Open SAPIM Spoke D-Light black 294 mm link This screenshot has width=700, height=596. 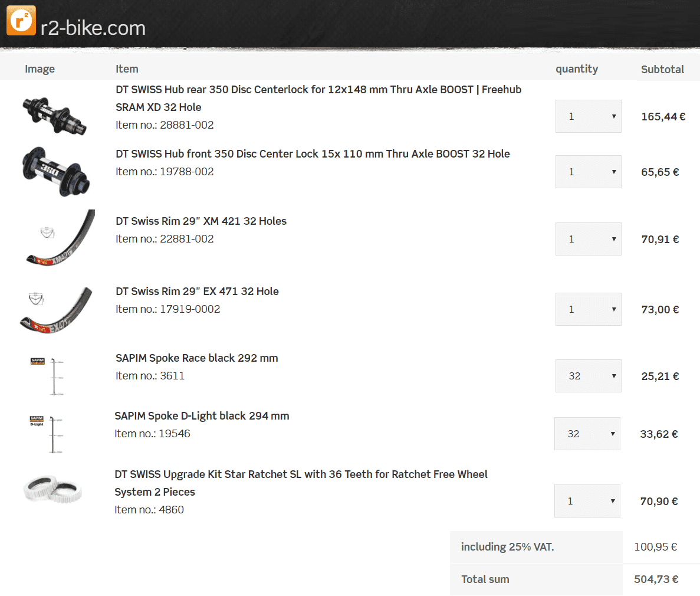pyautogui.click(x=202, y=416)
